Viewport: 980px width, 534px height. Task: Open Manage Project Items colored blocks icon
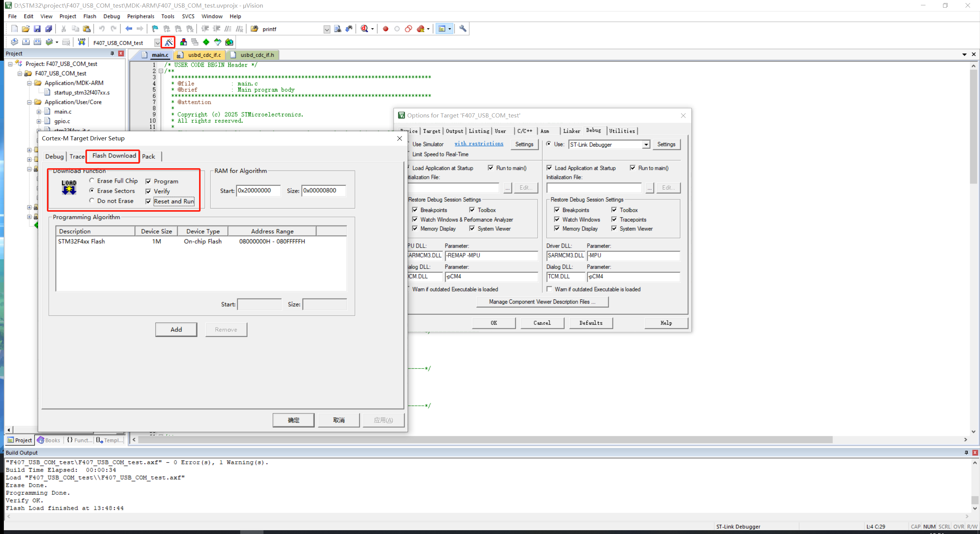pos(183,42)
